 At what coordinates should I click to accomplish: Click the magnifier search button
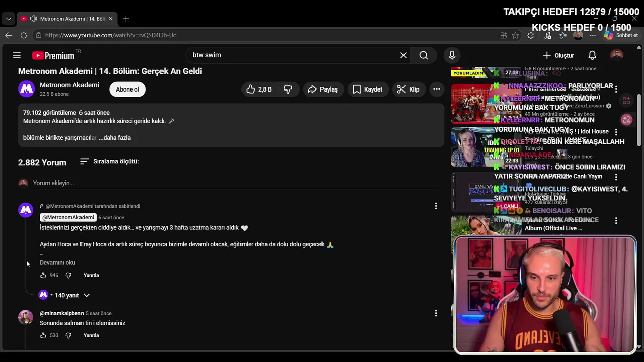[x=424, y=55]
